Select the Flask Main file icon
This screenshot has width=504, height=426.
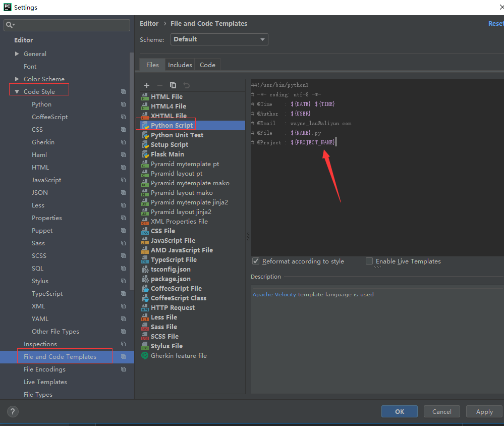[145, 154]
